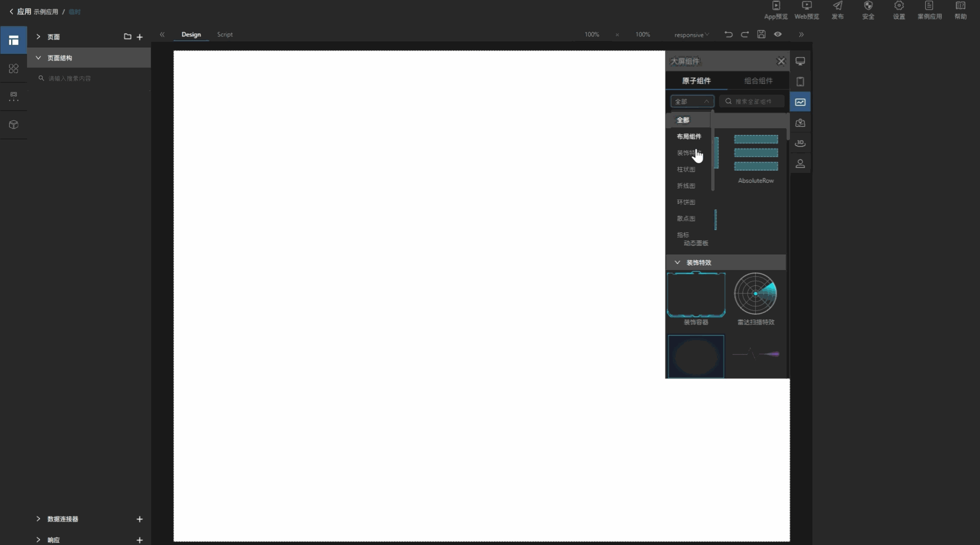Viewport: 980px width, 545px height.
Task: Open the 3D components panel icon
Action: (x=800, y=143)
